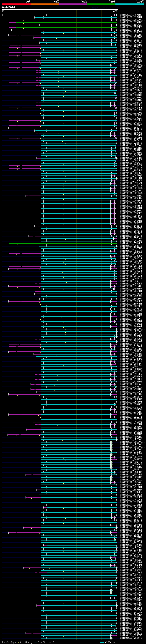Select hit label UniRef100_Q2JTS9
146x644 pixels.
coord(131,527)
